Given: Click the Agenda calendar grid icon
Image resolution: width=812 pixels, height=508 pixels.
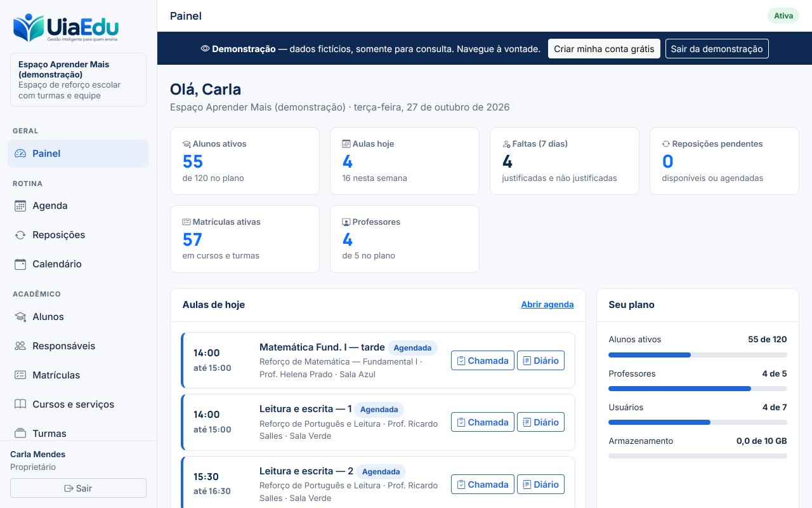Looking at the screenshot, I should [20, 206].
